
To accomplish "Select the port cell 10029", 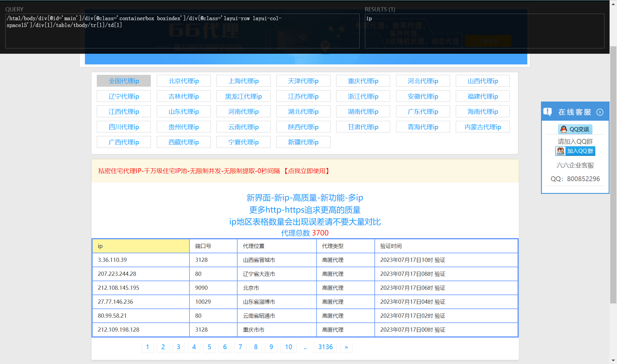I will click(213, 302).
